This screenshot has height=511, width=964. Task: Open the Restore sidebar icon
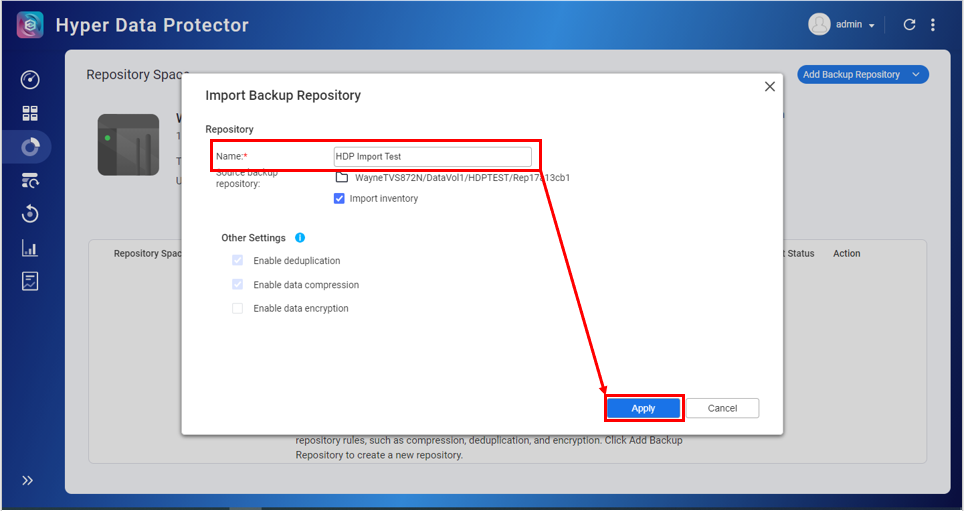(x=30, y=214)
